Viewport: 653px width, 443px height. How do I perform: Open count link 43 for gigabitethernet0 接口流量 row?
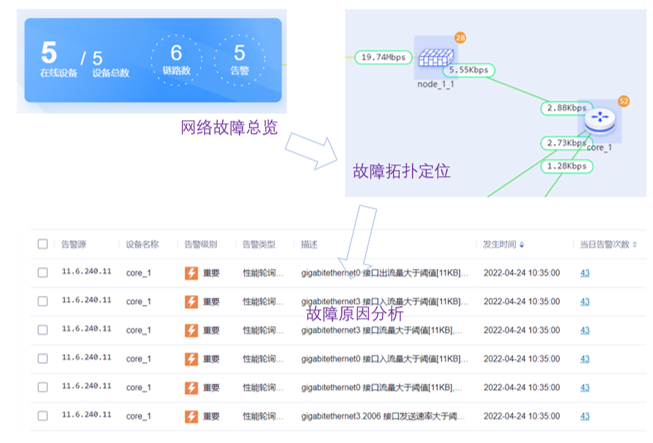point(585,388)
